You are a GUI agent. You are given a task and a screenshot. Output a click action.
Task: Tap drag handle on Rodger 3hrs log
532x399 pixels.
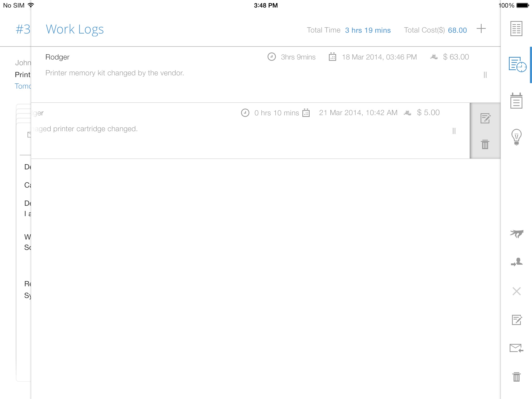coord(485,75)
